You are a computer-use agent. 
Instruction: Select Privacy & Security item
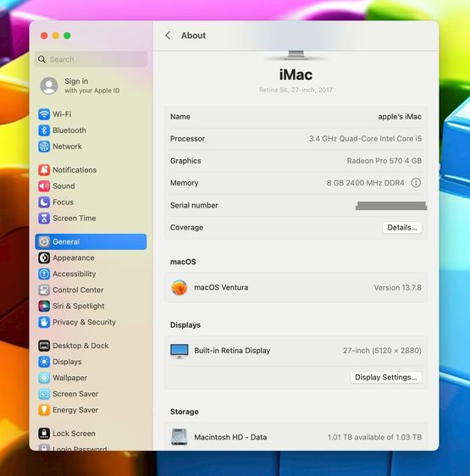91,323
